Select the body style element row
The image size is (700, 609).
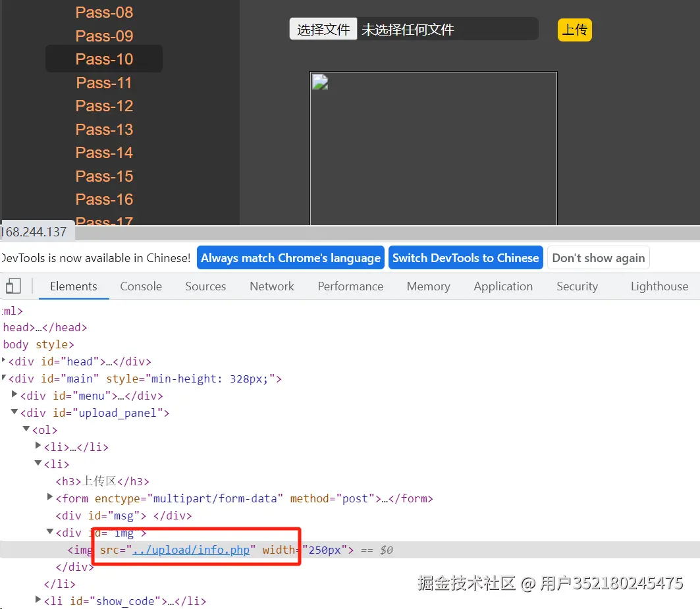(38, 344)
